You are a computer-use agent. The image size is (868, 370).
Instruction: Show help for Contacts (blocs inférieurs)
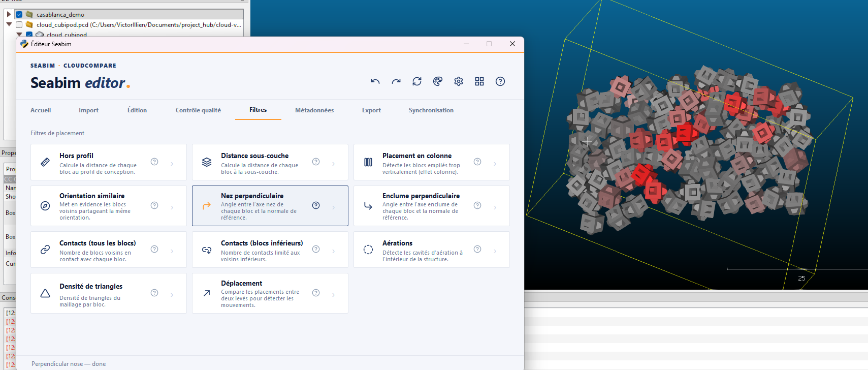pyautogui.click(x=316, y=249)
